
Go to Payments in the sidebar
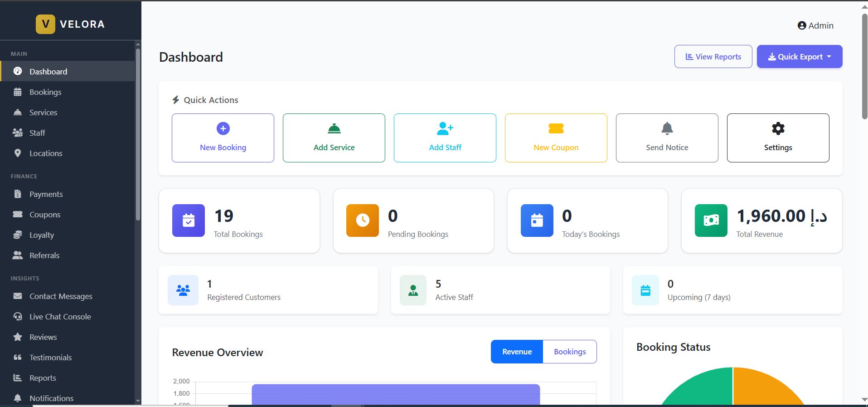click(68, 194)
